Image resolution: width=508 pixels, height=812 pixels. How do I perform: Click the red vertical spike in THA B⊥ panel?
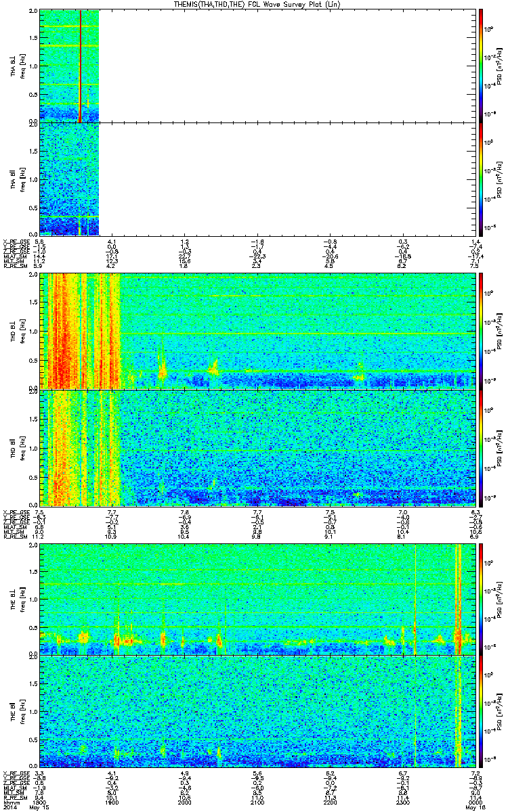(81, 66)
